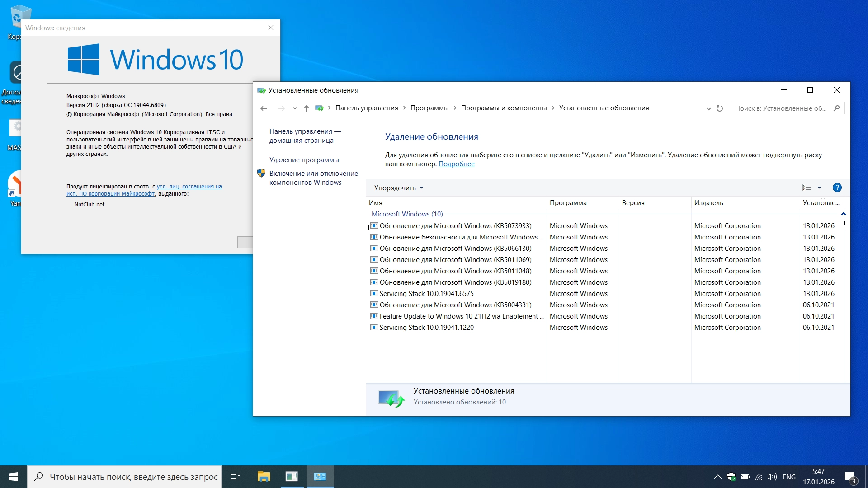868x488 pixels.
Task: Open the address bar history dropdown
Action: [x=708, y=108]
